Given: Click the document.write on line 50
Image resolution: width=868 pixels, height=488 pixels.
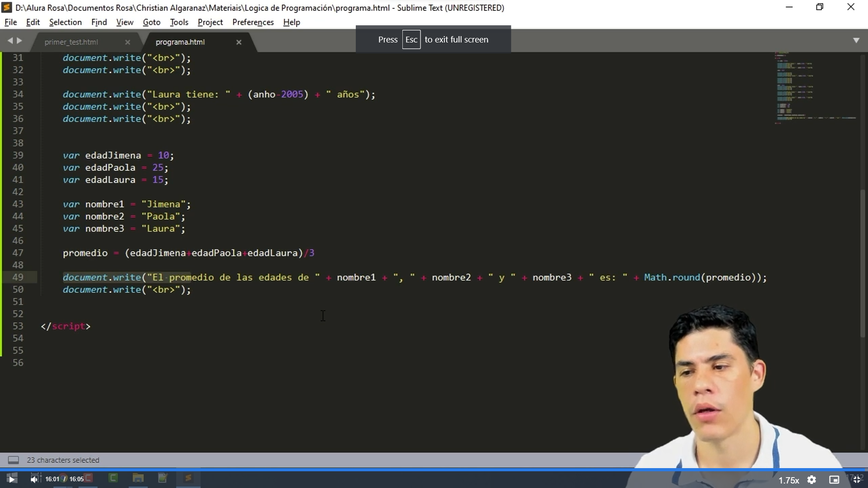Looking at the screenshot, I should click(x=102, y=290).
